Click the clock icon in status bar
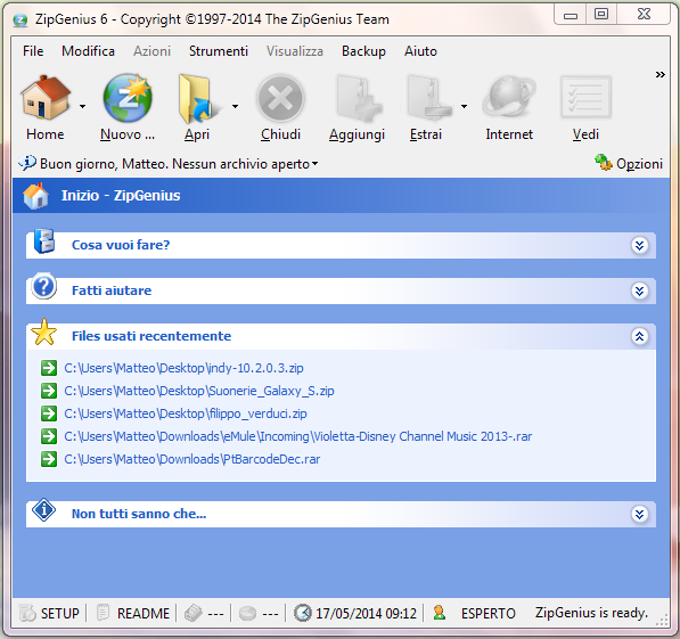 [x=302, y=613]
